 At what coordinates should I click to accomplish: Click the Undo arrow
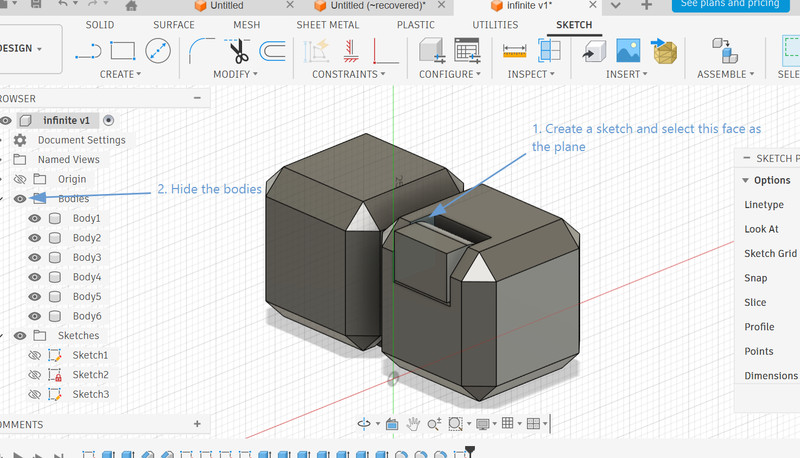[x=63, y=4]
